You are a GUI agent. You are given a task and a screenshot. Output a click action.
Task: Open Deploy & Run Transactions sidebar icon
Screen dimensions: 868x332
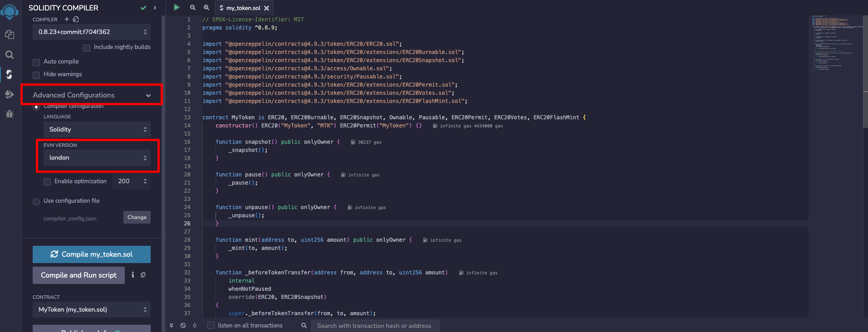(10, 94)
